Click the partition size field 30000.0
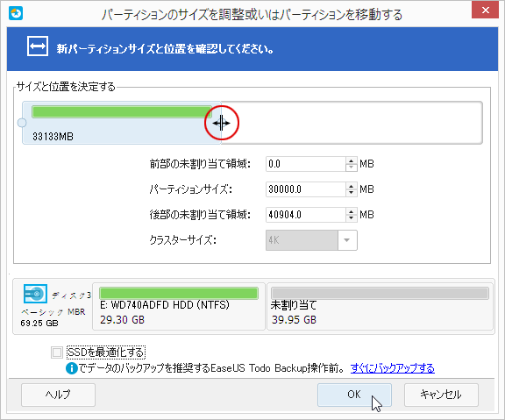This screenshot has height=420, width=505. 306,189
